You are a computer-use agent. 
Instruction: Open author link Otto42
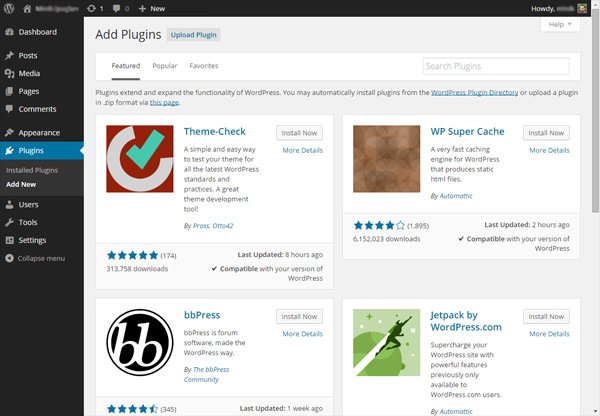click(223, 226)
